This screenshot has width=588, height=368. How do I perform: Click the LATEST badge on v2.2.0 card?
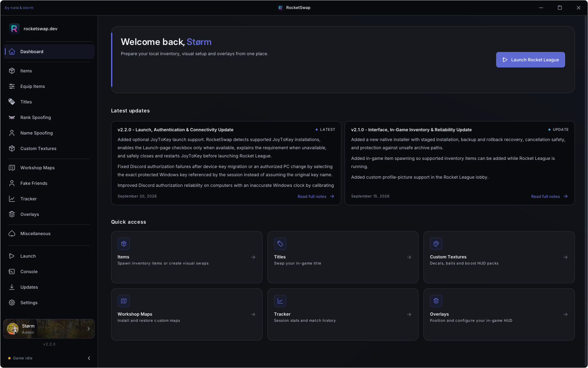tap(325, 130)
